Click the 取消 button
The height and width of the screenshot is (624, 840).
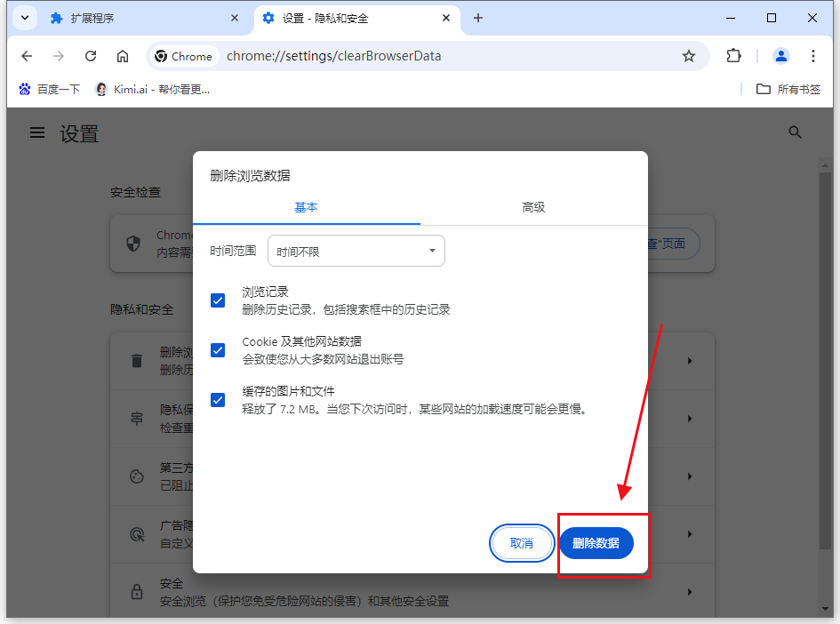(x=522, y=543)
